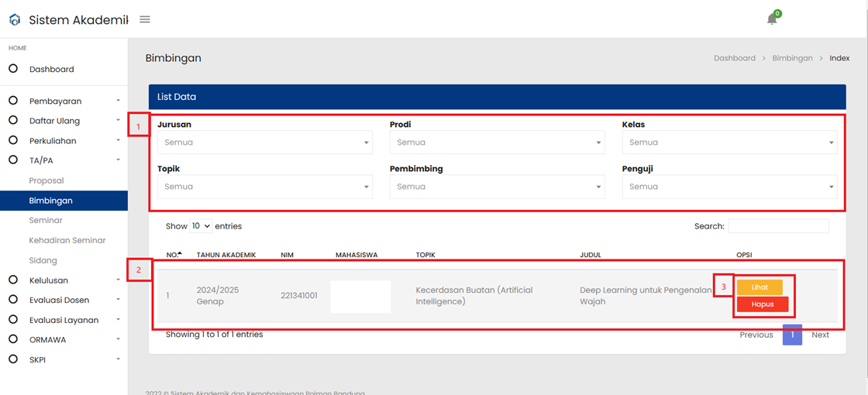
Task: Click the Sistem Akademik logo icon
Action: [x=15, y=20]
